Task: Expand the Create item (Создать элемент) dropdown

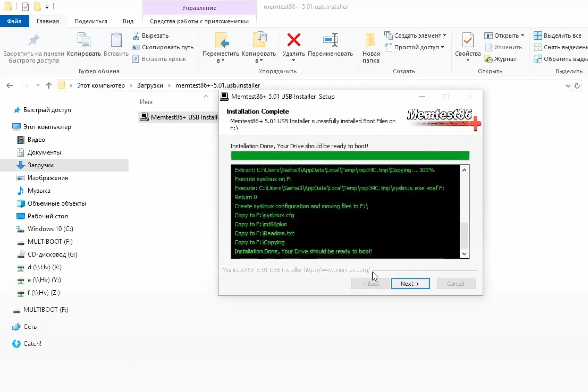Action: (x=444, y=35)
